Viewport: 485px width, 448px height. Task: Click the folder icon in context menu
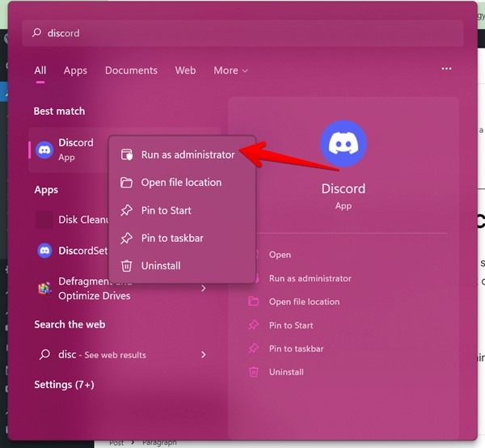click(x=126, y=183)
